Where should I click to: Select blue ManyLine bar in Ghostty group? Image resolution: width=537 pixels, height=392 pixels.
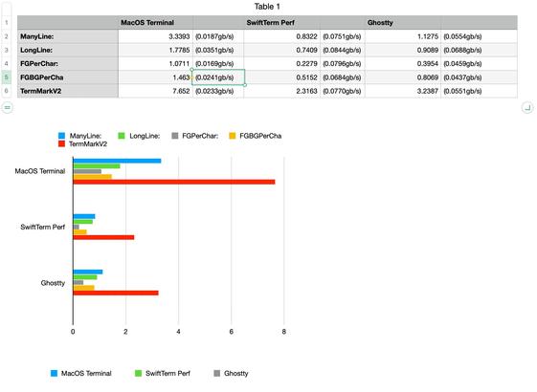(x=88, y=272)
